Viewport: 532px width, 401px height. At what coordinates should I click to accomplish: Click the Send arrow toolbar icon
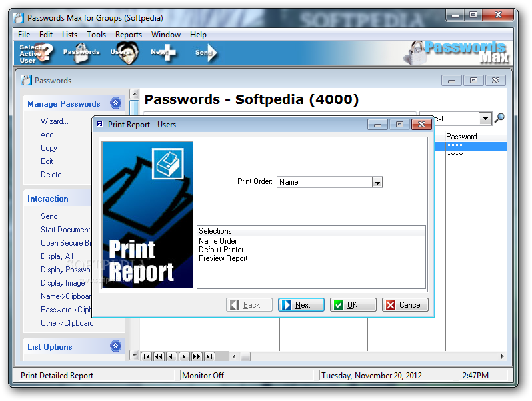[206, 53]
